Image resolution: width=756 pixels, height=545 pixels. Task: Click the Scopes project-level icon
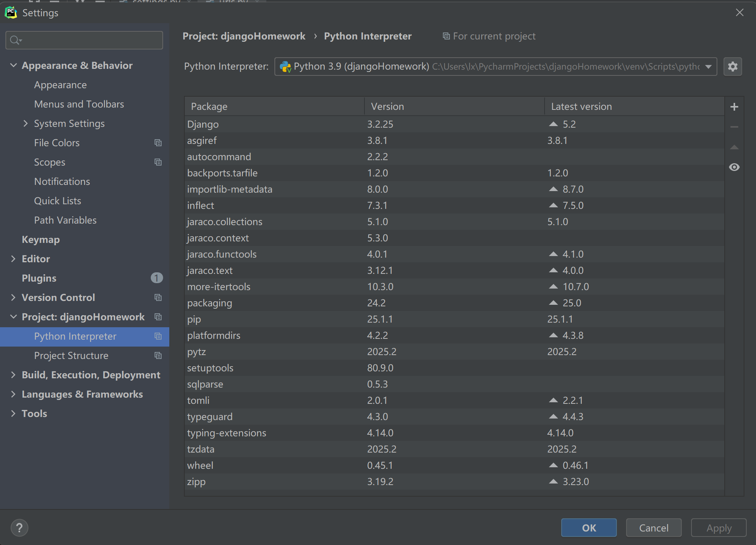coord(158,162)
